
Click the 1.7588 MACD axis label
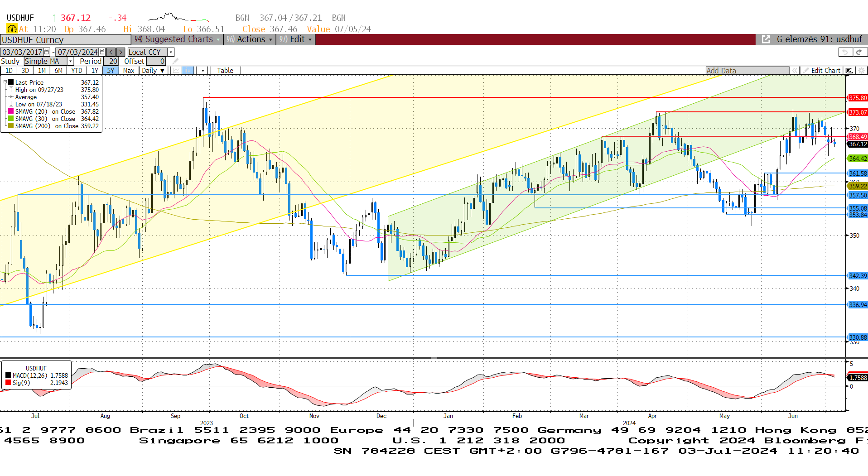click(858, 377)
